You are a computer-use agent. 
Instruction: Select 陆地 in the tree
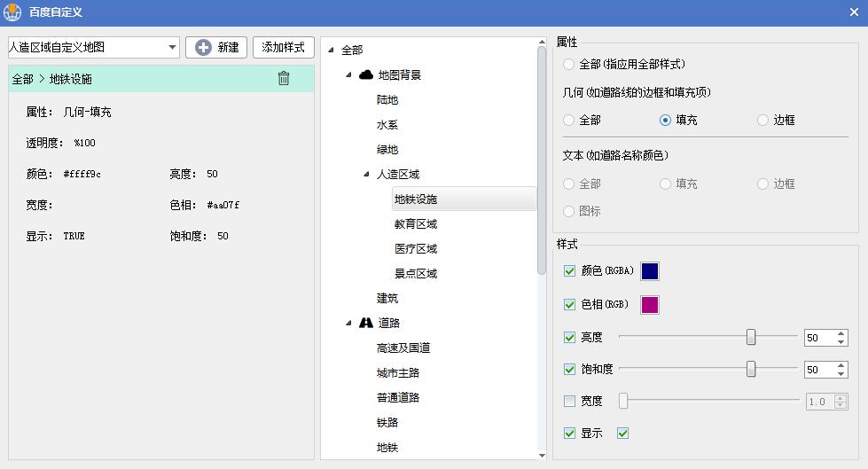(387, 99)
